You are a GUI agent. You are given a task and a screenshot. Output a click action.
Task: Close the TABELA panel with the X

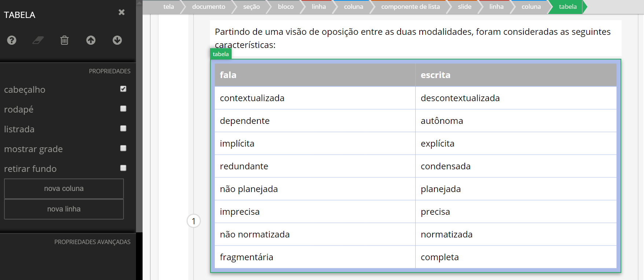(x=122, y=12)
